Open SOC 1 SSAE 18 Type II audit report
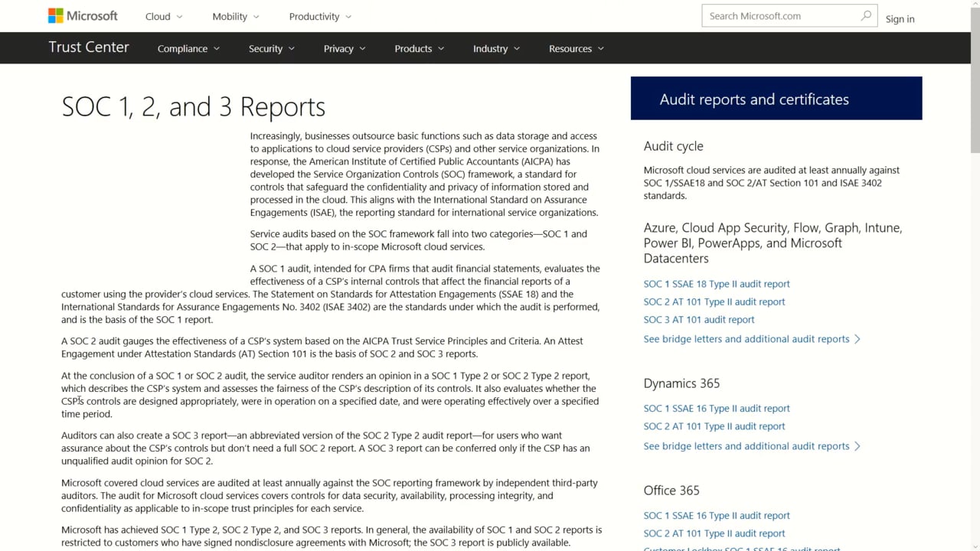 click(x=717, y=284)
